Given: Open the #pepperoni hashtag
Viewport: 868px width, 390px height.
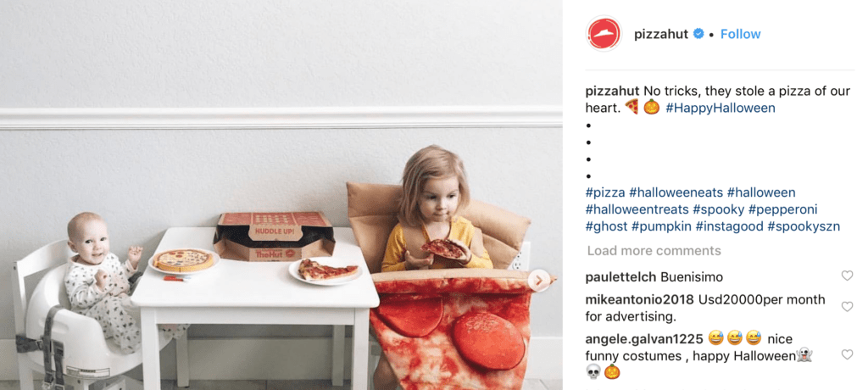Looking at the screenshot, I should [782, 210].
